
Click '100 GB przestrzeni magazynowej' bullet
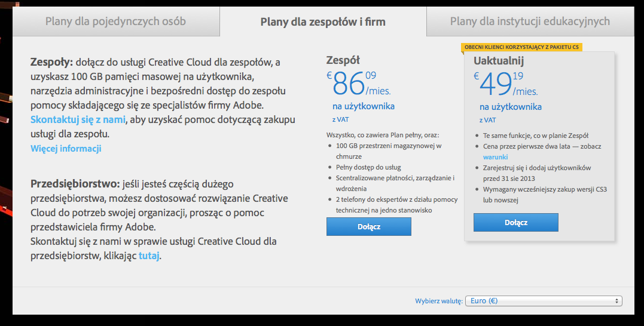coord(389,151)
